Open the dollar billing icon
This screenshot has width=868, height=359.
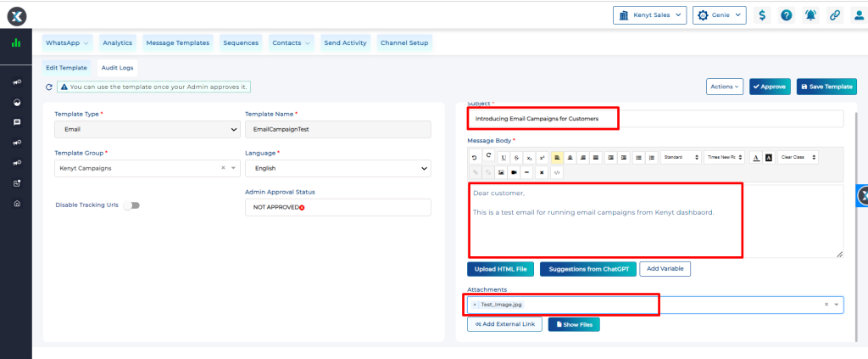pyautogui.click(x=762, y=15)
